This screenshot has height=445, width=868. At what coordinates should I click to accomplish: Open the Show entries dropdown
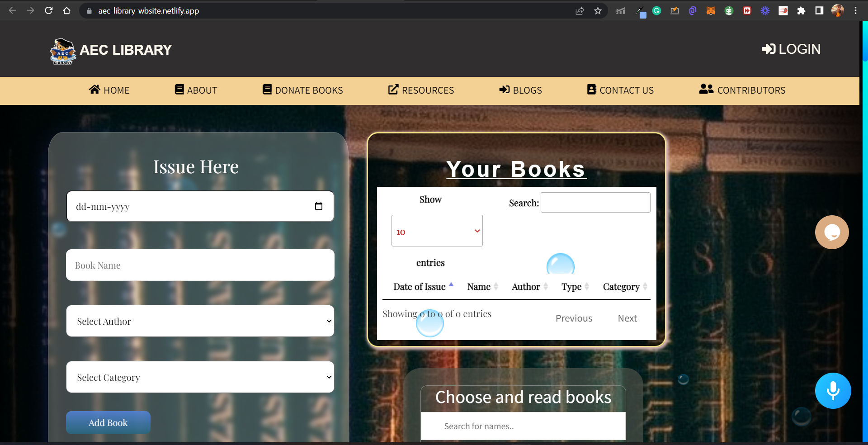(436, 231)
